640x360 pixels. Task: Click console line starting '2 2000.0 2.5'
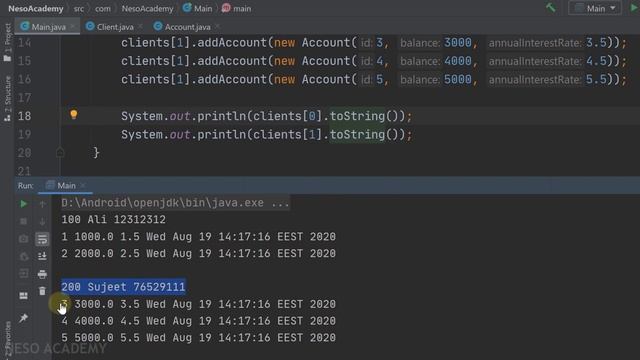(x=198, y=253)
